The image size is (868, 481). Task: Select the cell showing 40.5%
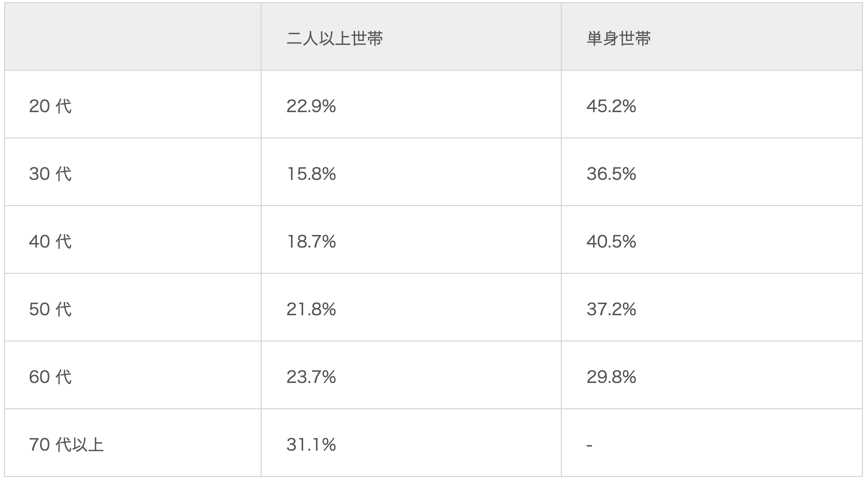(x=611, y=242)
